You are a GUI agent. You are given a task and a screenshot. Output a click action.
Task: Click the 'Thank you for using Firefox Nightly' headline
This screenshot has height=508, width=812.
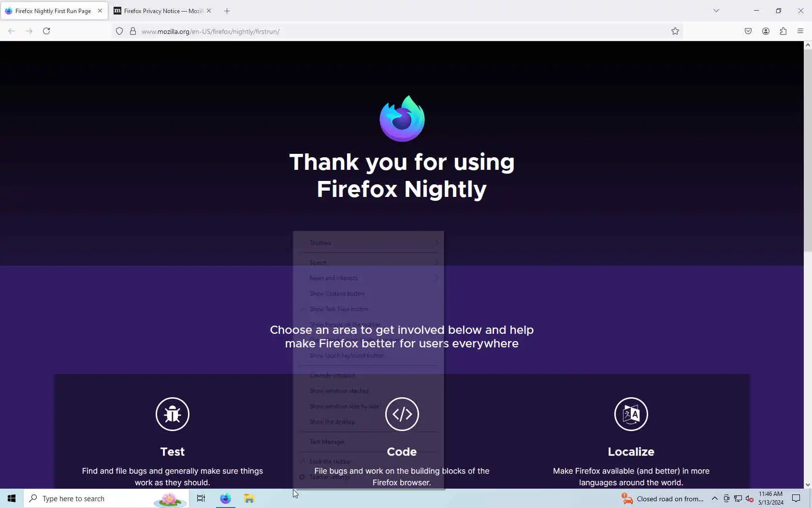pos(402,175)
